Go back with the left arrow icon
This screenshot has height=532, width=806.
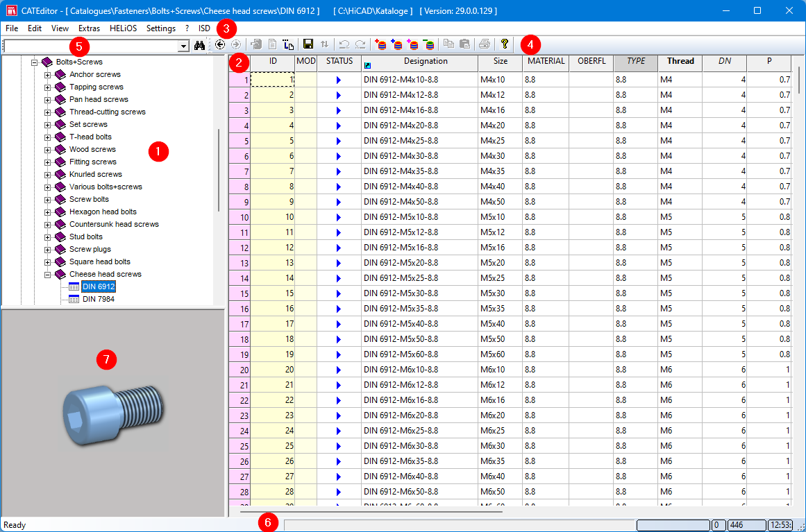click(220, 44)
